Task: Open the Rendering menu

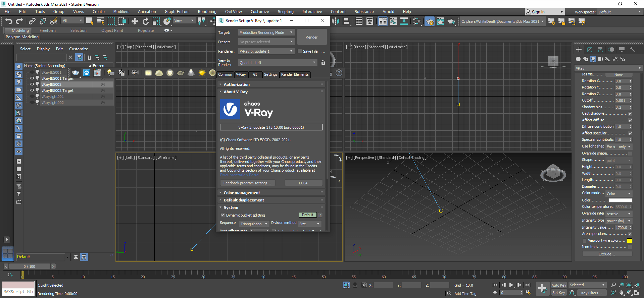Action: (x=207, y=12)
